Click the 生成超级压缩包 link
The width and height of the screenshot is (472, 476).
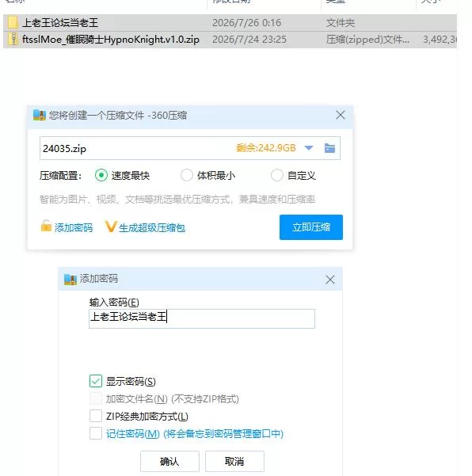tap(152, 227)
